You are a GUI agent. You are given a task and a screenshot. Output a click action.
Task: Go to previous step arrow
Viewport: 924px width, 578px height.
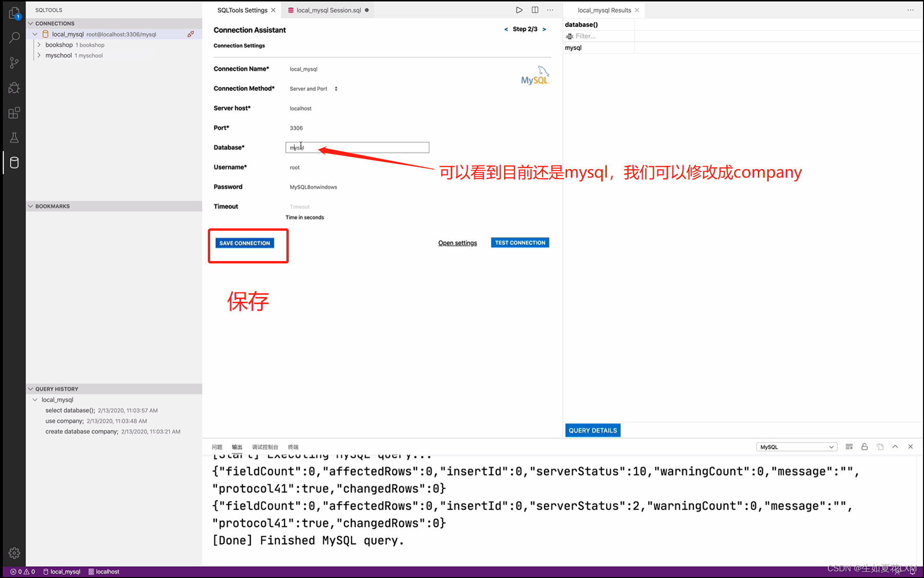click(506, 29)
